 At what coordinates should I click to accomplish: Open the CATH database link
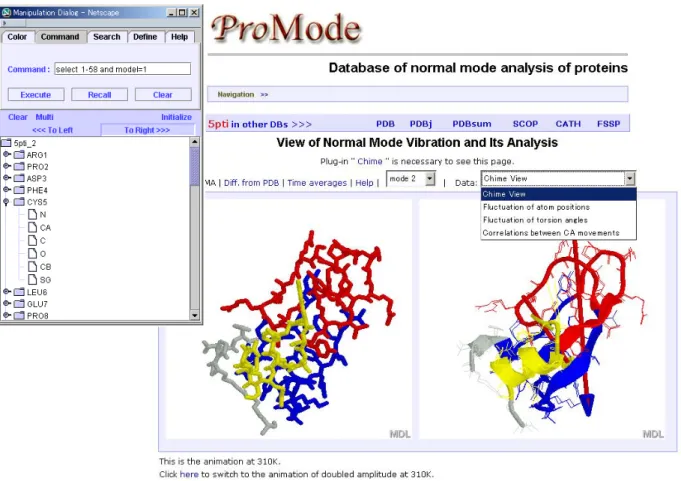point(568,124)
